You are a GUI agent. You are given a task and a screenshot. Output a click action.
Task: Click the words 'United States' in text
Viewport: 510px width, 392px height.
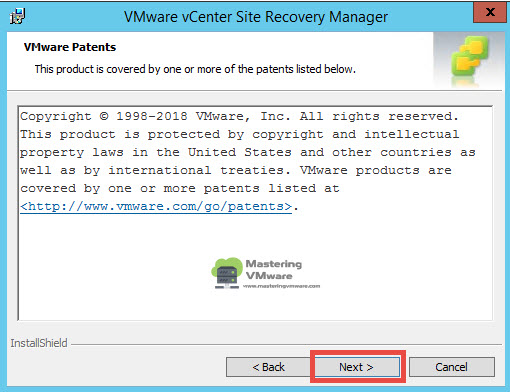click(x=240, y=152)
